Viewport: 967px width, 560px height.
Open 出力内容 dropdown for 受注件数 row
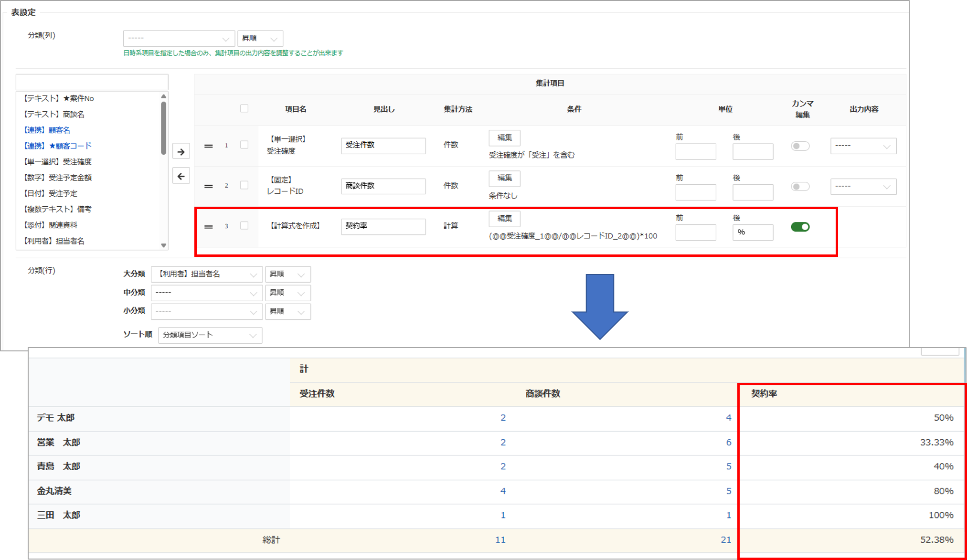click(863, 146)
